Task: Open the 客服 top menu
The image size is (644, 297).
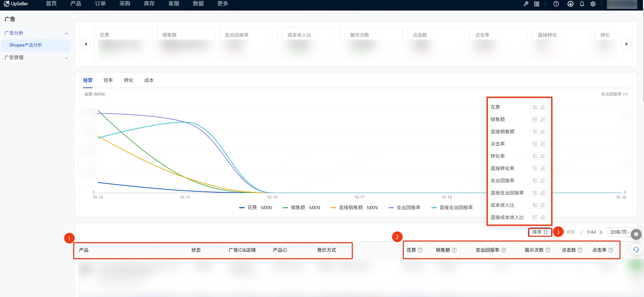Action: tap(174, 4)
